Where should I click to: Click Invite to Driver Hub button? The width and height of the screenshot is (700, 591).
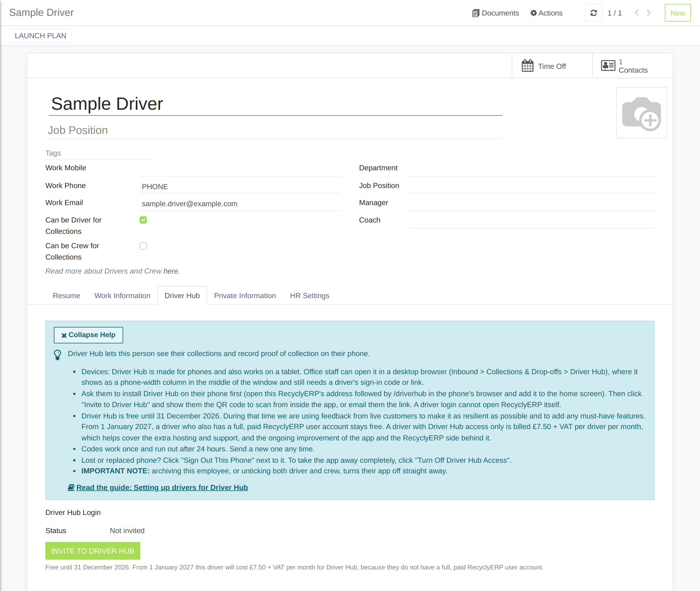click(x=93, y=551)
